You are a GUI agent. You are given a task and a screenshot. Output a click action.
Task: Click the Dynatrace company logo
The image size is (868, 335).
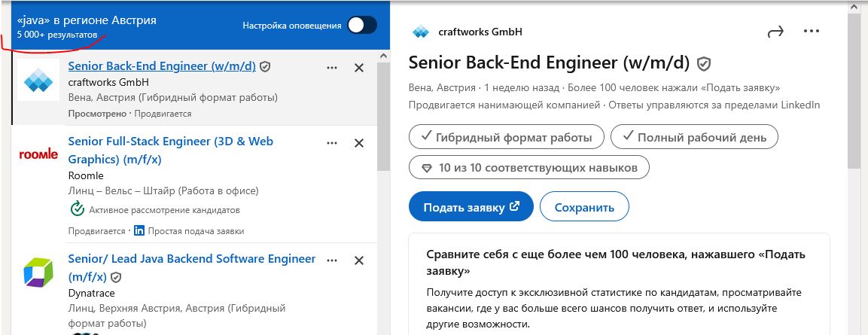point(38,272)
